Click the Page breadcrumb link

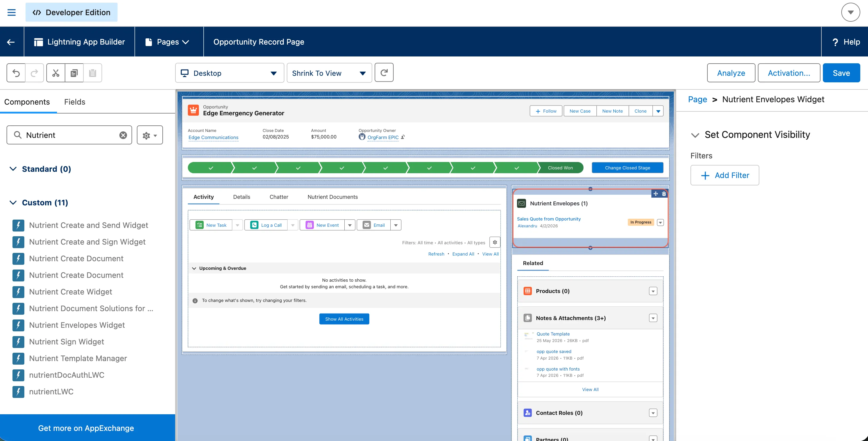698,99
